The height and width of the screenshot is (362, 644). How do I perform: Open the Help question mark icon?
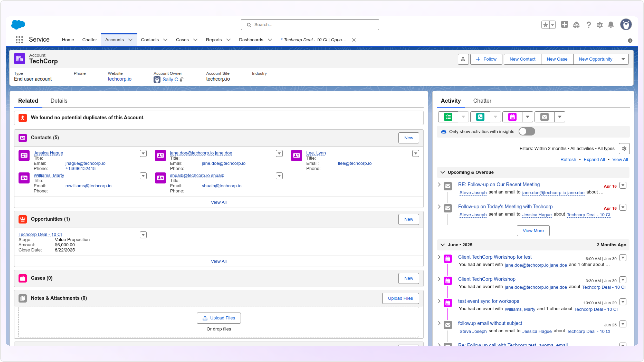coord(589,25)
